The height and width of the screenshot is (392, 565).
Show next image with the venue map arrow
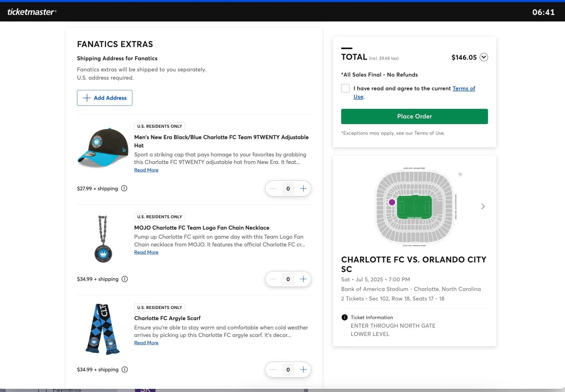pyautogui.click(x=483, y=206)
